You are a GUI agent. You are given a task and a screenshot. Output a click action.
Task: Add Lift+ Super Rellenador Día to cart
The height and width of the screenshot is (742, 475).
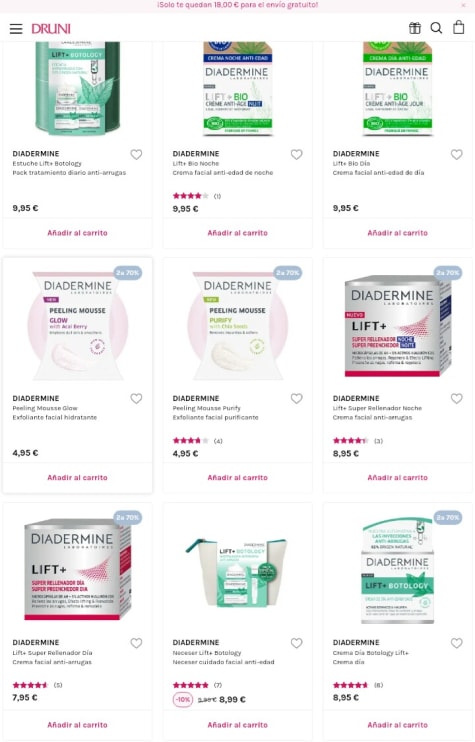pyautogui.click(x=78, y=724)
